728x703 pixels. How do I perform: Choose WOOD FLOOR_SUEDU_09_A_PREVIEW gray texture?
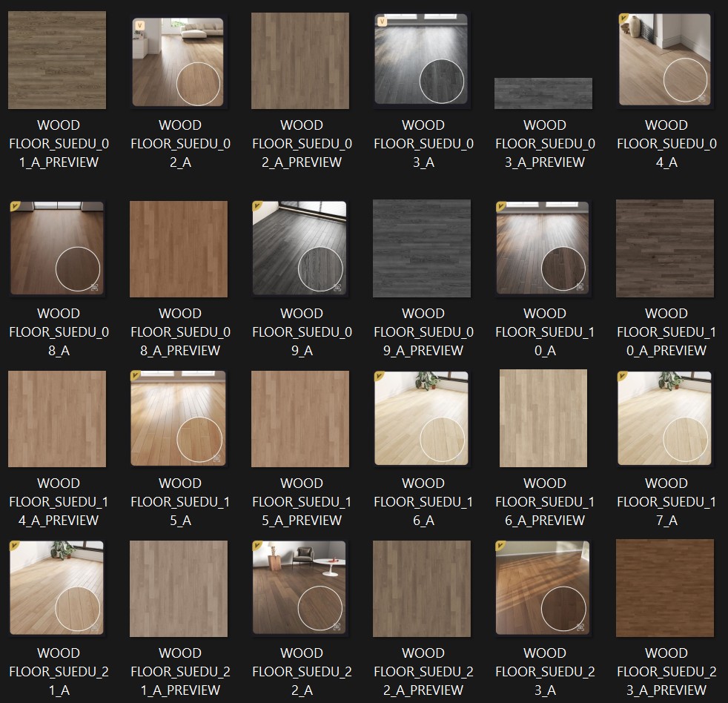point(422,248)
